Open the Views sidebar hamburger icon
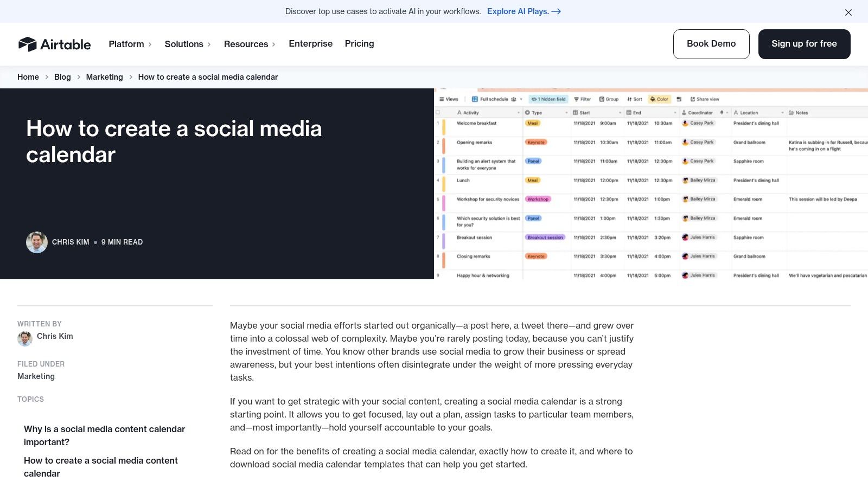 pyautogui.click(x=442, y=99)
